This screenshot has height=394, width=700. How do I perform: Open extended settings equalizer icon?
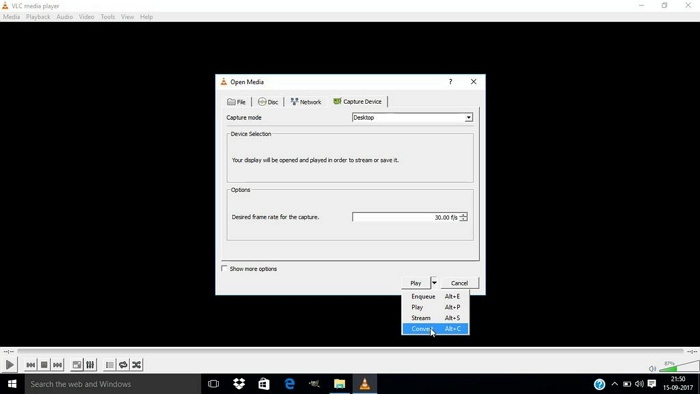[x=90, y=365]
